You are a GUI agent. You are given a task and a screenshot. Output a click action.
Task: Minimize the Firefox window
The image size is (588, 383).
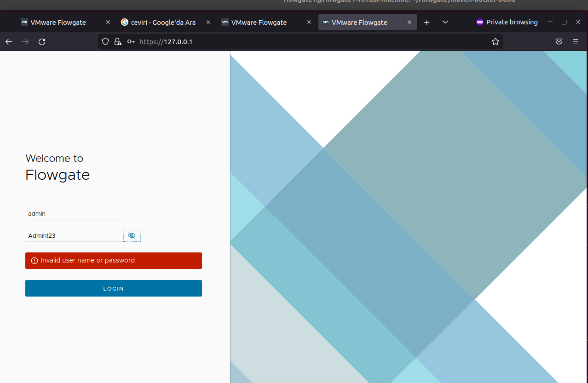click(x=550, y=22)
